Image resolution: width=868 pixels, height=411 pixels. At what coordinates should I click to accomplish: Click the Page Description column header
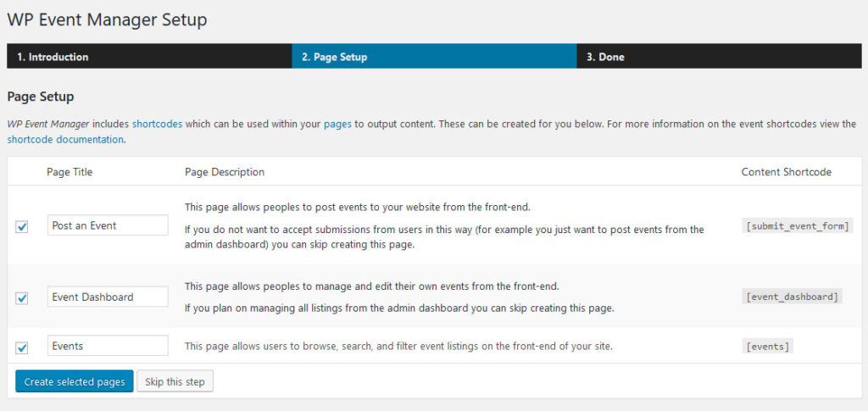(225, 172)
